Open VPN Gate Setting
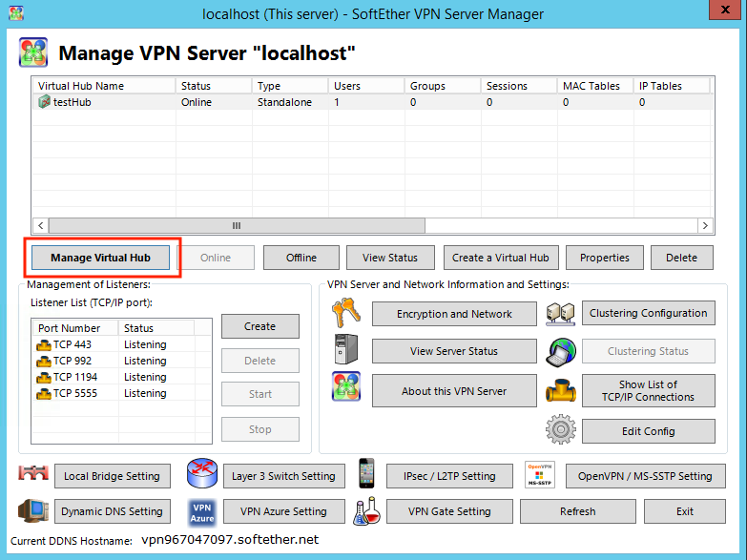This screenshot has width=747, height=560. (x=449, y=511)
